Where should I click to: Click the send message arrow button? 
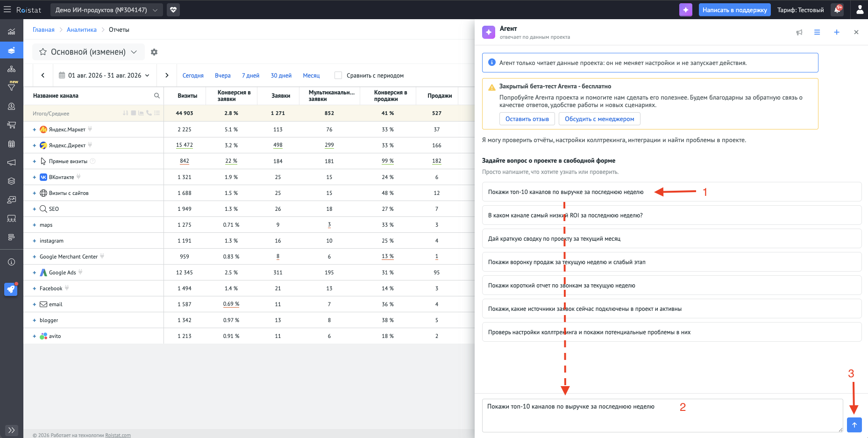[854, 424]
